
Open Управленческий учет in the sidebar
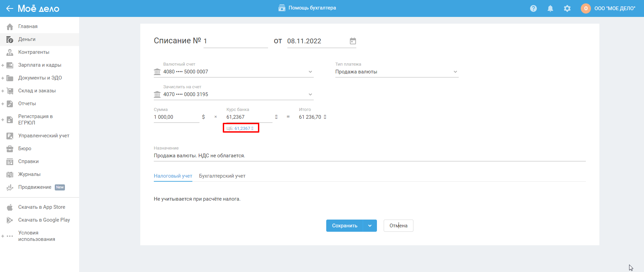(40, 136)
